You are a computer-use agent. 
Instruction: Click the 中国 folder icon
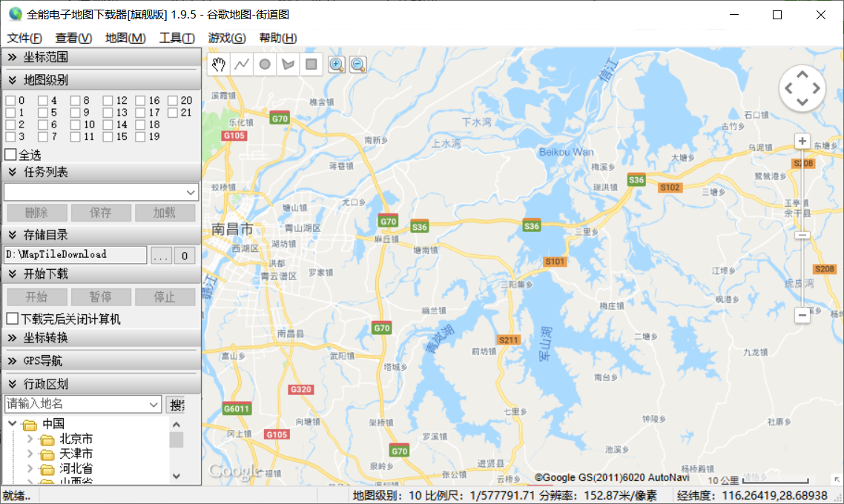pyautogui.click(x=30, y=425)
